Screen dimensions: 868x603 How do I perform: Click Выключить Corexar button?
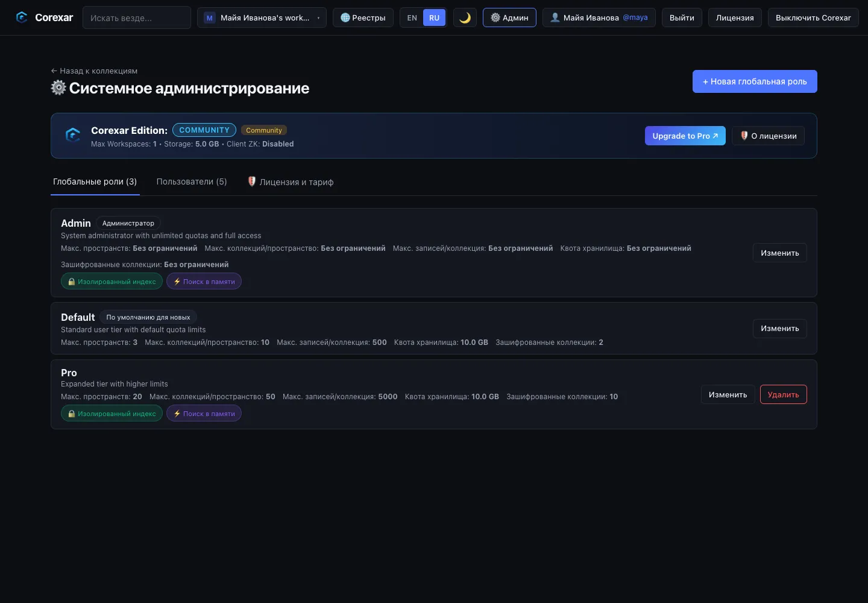813,17
